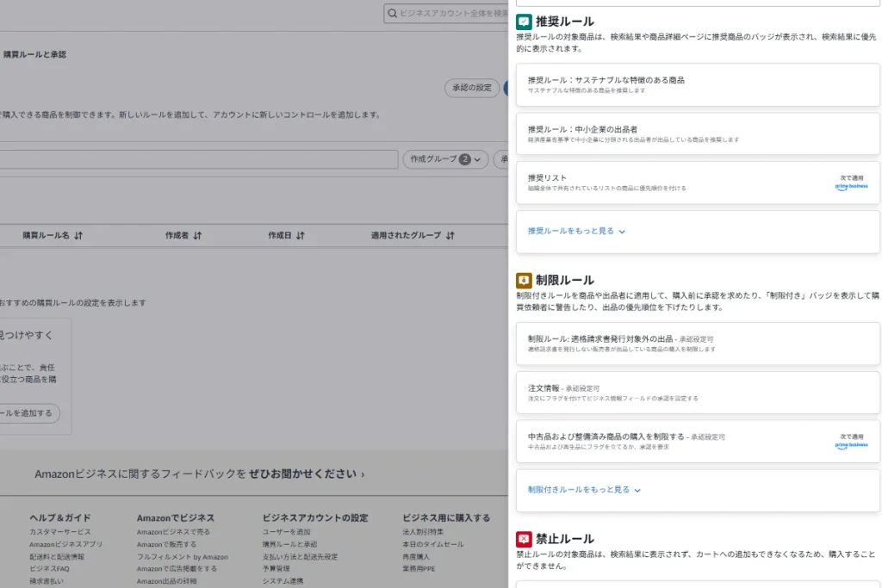
Task: Open footer link Amazonで広告掲載をする
Action: point(177,569)
